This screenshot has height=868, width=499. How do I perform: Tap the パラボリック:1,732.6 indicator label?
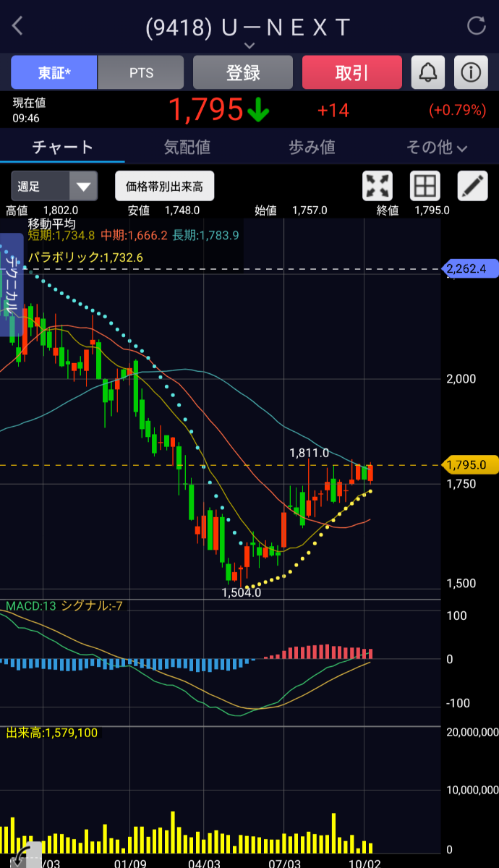tap(85, 257)
